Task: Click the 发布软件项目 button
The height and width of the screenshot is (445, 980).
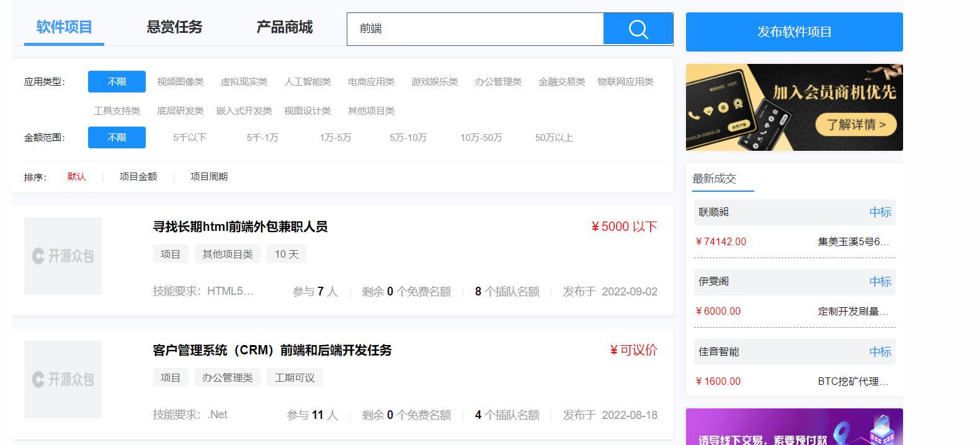Action: click(x=794, y=32)
